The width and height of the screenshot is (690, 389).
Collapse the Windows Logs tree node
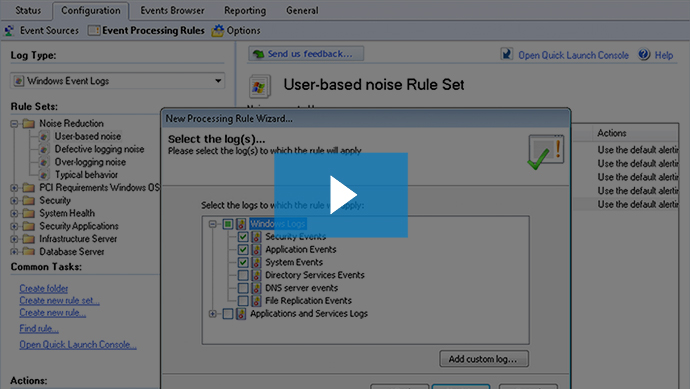[x=213, y=224]
